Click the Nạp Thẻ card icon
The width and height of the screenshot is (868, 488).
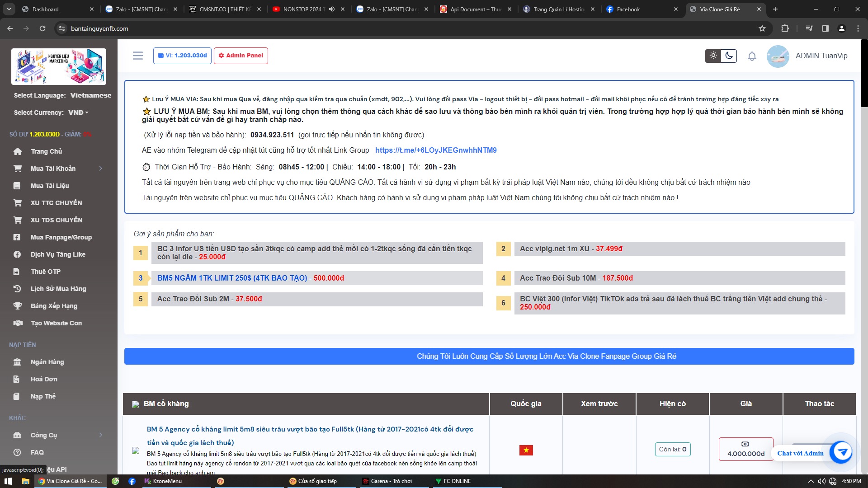[17, 396]
